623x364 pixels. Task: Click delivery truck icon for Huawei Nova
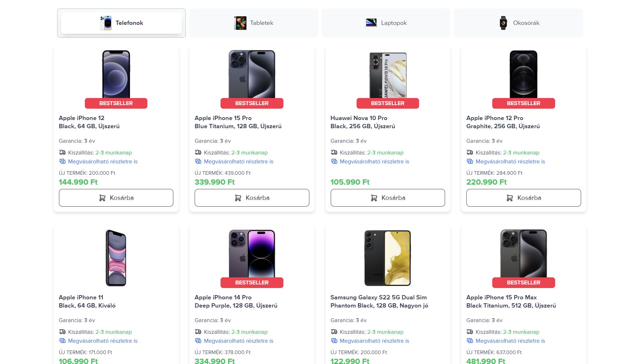coord(334,153)
